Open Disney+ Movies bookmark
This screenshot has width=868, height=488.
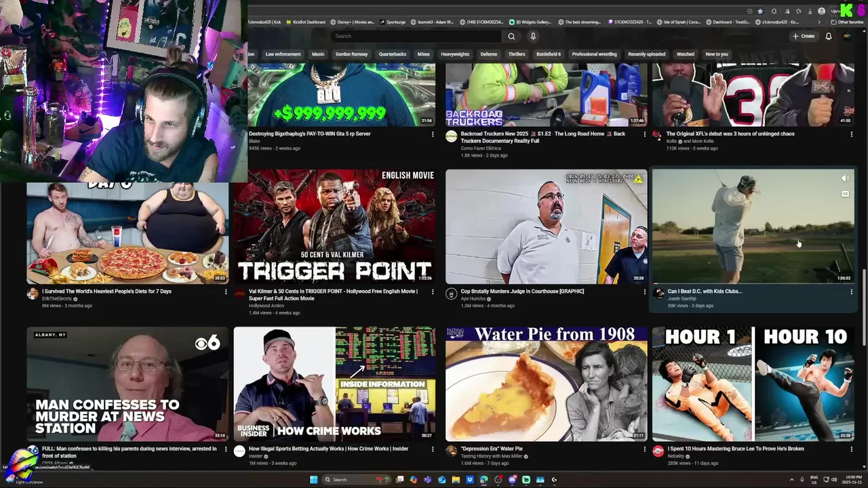click(352, 22)
